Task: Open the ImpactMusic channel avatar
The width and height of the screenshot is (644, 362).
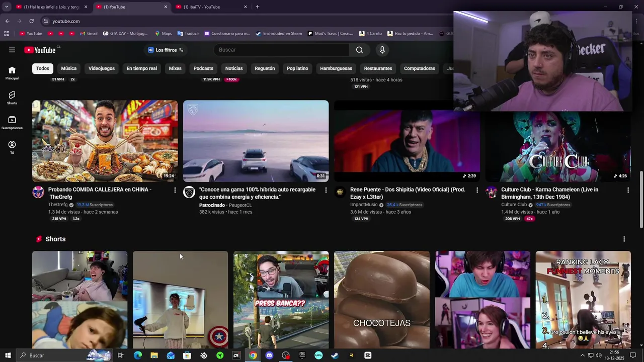Action: tap(340, 192)
